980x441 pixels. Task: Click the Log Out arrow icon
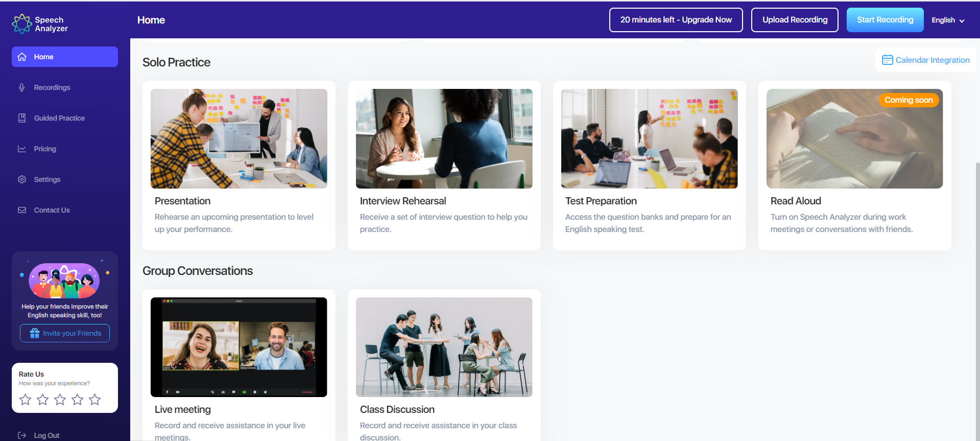22,435
